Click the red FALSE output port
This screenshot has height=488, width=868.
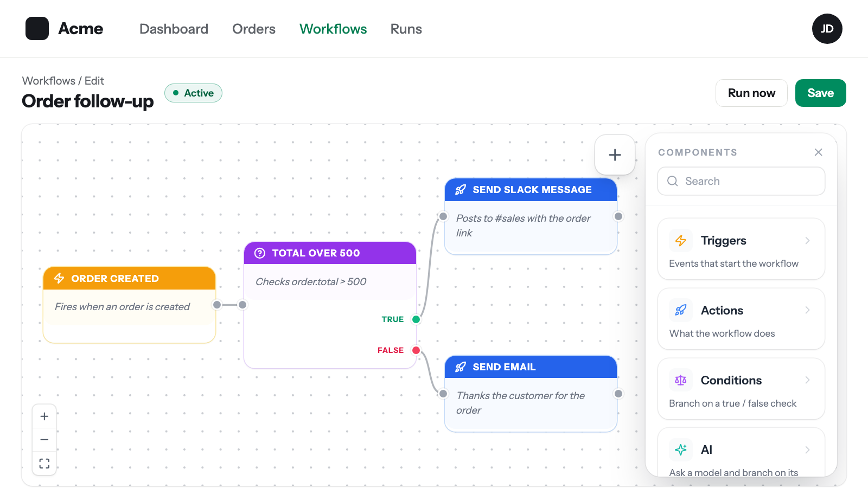[x=416, y=350]
